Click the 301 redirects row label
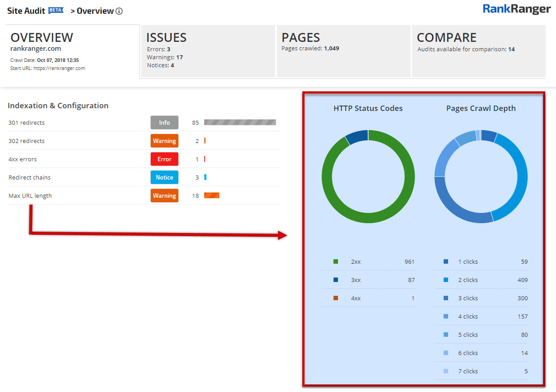 click(27, 122)
